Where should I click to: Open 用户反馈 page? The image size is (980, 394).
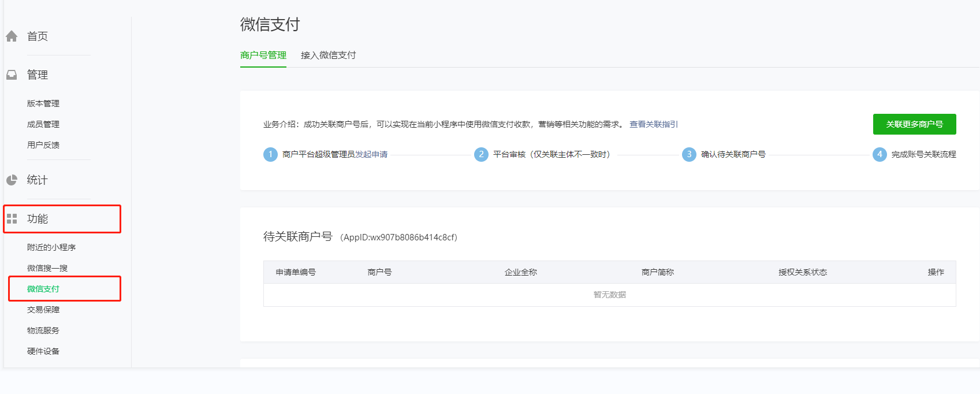coord(43,145)
